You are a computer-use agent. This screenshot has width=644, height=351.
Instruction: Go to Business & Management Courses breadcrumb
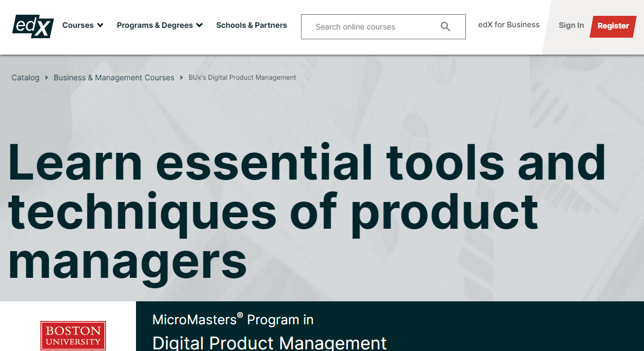(x=114, y=78)
